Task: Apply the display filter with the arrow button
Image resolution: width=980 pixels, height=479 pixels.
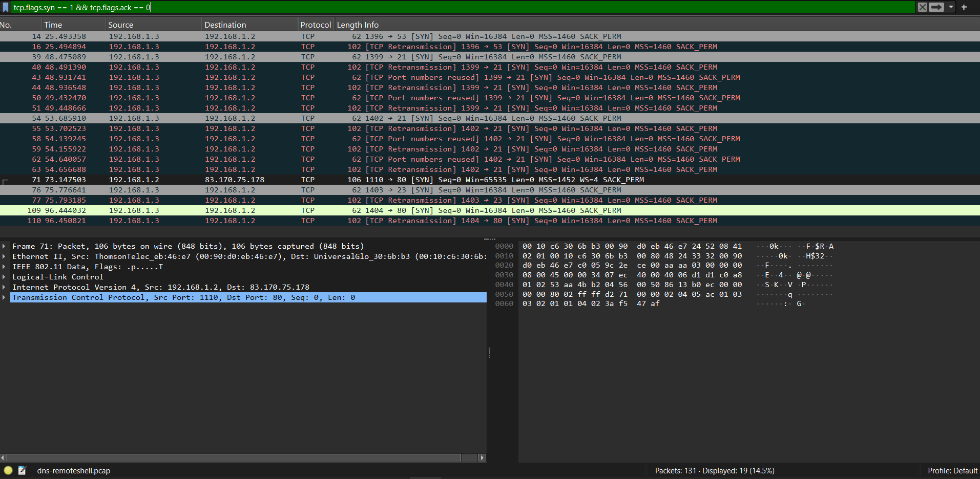Action: click(x=936, y=7)
